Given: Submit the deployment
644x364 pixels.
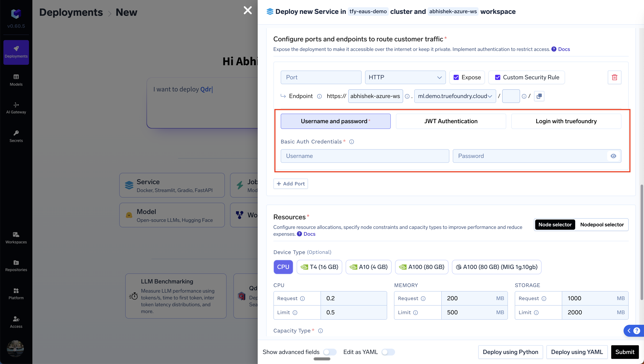Looking at the screenshot, I should 625,352.
